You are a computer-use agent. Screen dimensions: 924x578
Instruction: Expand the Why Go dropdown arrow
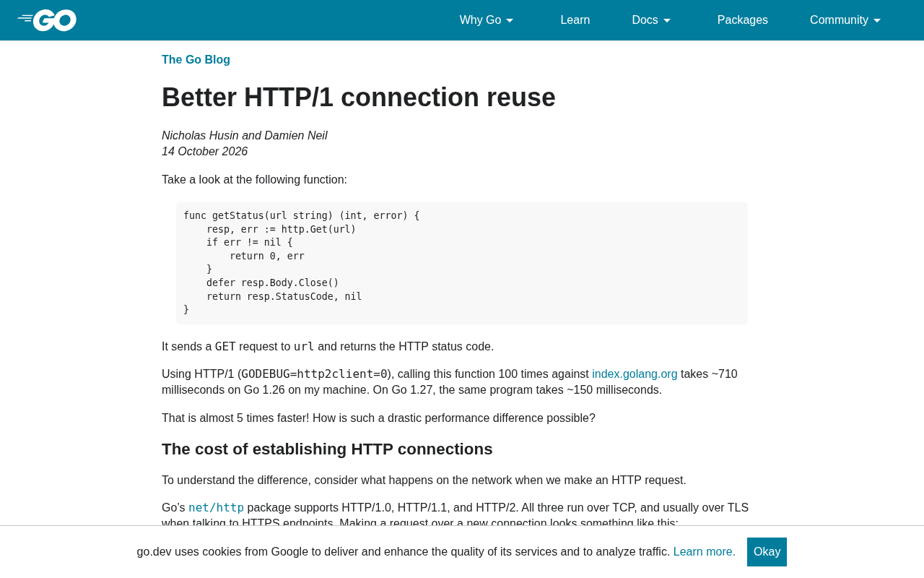(510, 20)
